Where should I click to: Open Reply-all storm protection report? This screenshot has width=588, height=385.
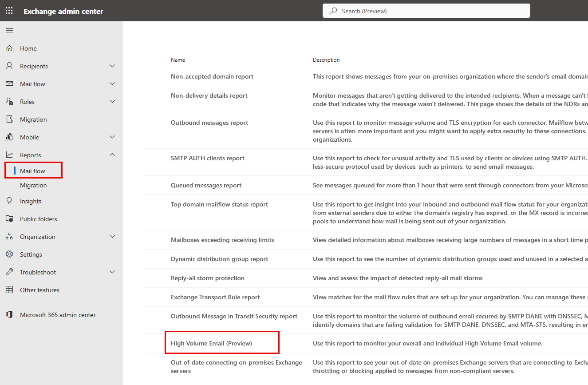(x=207, y=278)
